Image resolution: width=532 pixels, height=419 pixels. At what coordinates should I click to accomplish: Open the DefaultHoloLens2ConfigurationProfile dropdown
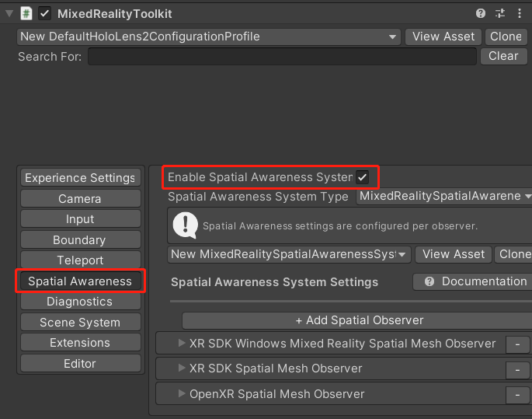coord(208,37)
